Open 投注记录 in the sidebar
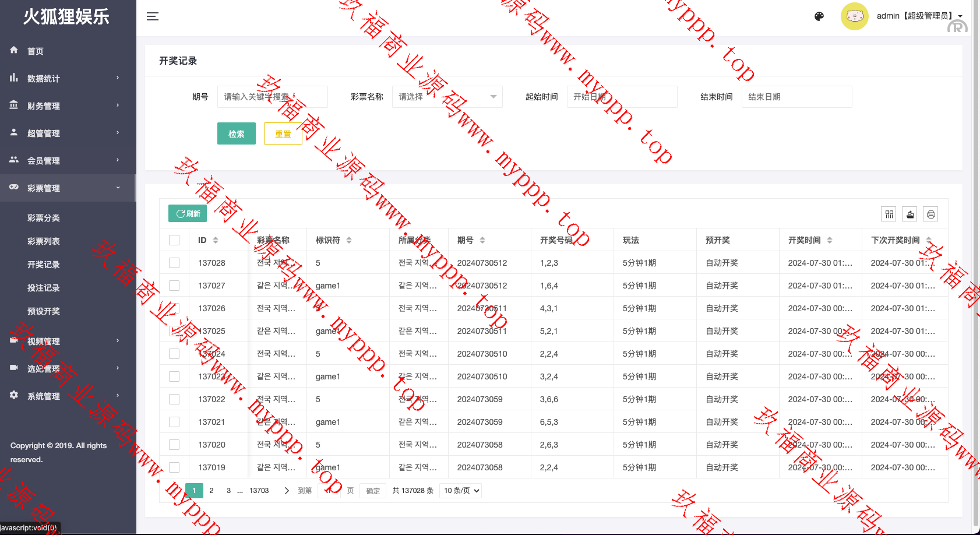980x535 pixels. click(44, 288)
